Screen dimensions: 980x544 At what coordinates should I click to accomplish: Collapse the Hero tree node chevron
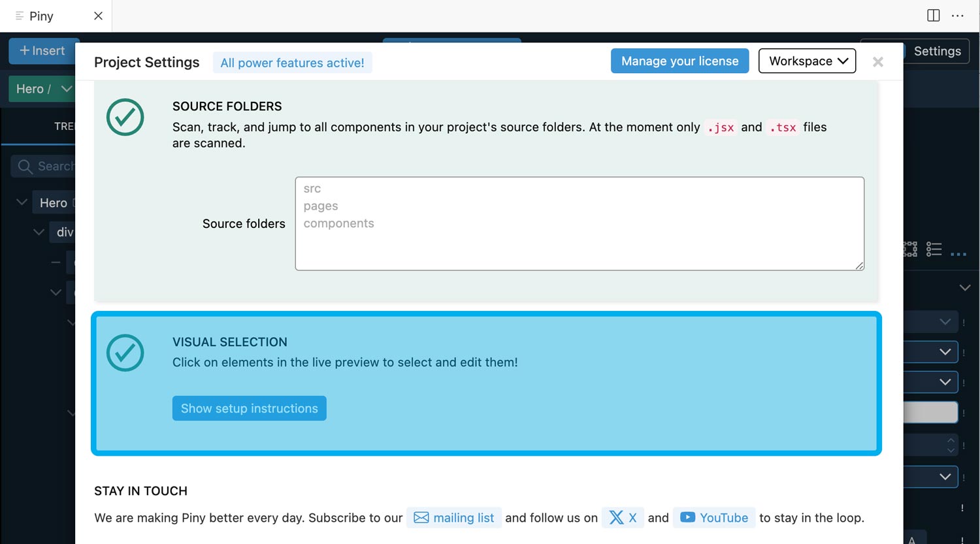(22, 202)
